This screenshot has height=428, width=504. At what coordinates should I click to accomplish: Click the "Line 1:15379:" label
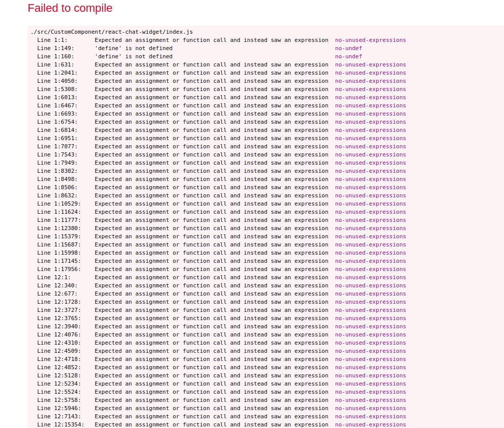(x=59, y=237)
